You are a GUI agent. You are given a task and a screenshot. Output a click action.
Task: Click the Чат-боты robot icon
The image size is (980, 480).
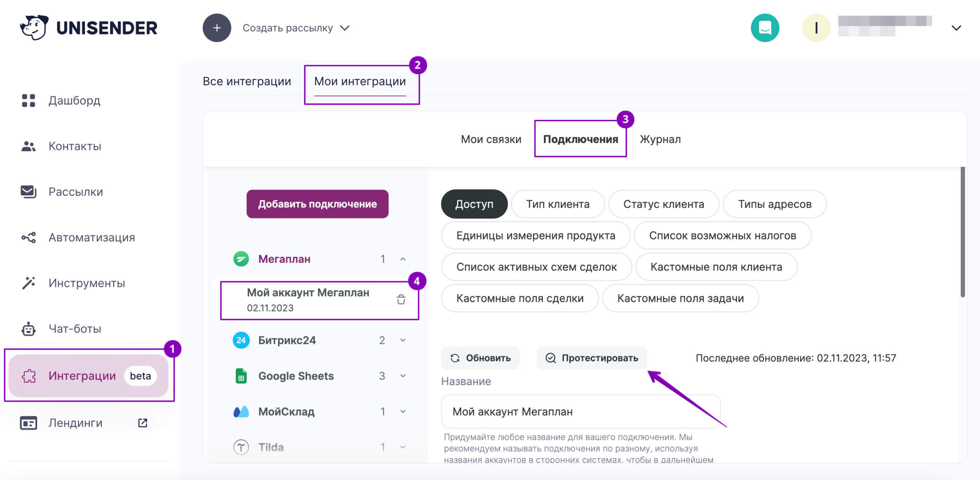tap(28, 329)
